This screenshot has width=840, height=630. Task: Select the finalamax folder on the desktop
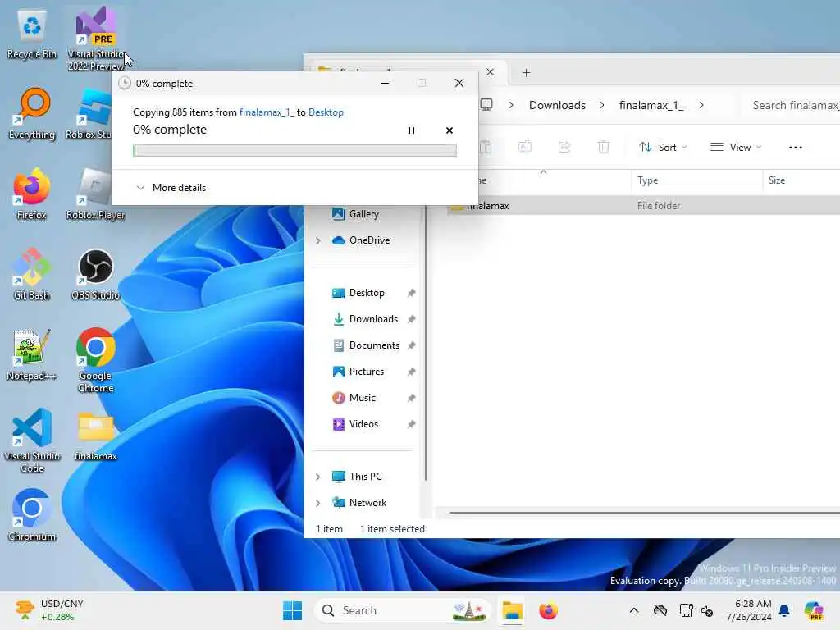(x=95, y=436)
